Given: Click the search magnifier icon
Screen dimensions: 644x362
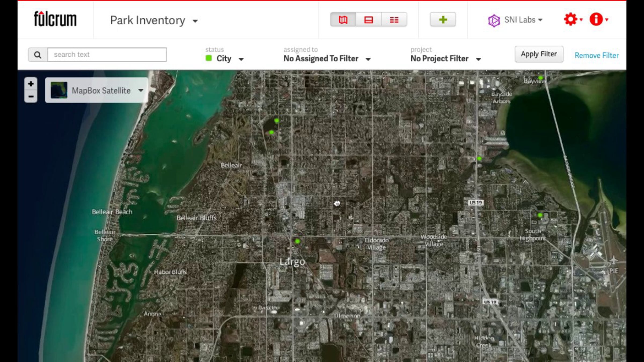Looking at the screenshot, I should click(x=38, y=55).
